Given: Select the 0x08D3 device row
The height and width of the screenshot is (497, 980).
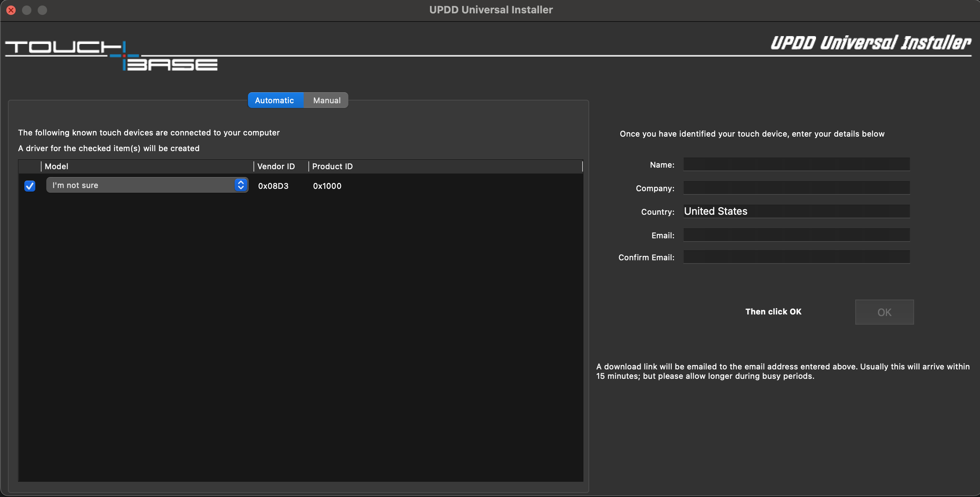Looking at the screenshot, I should pos(432,186).
